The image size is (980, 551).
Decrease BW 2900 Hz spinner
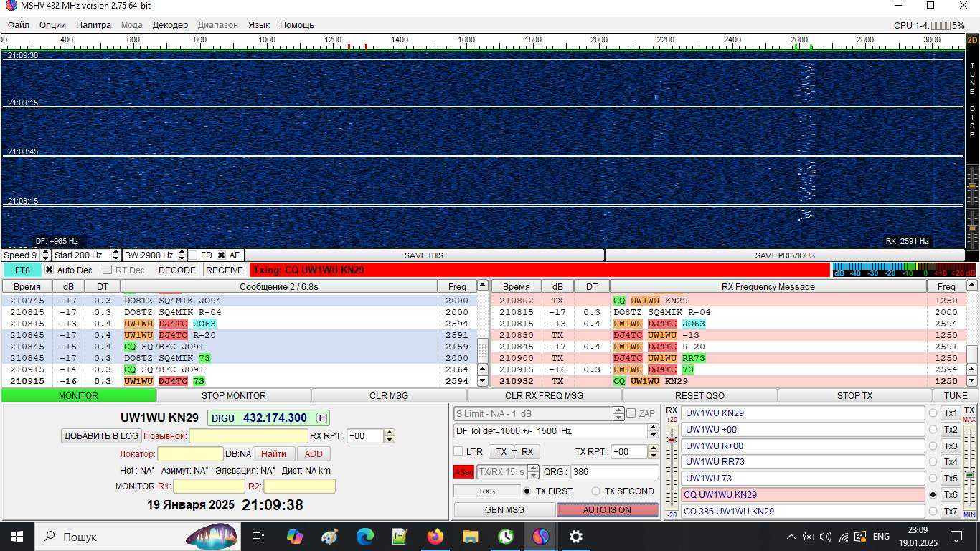click(181, 258)
